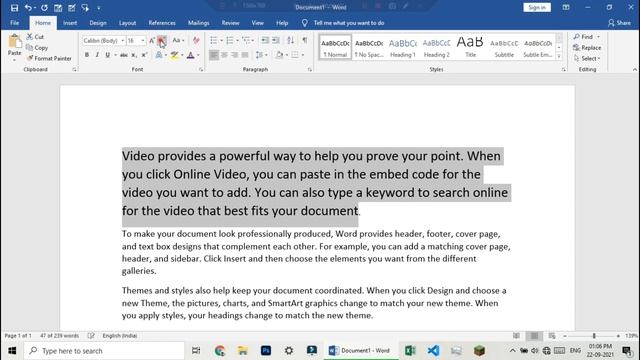This screenshot has width=640, height=360.
Task: Adjust the zoom slider handle
Action: [x=594, y=336]
